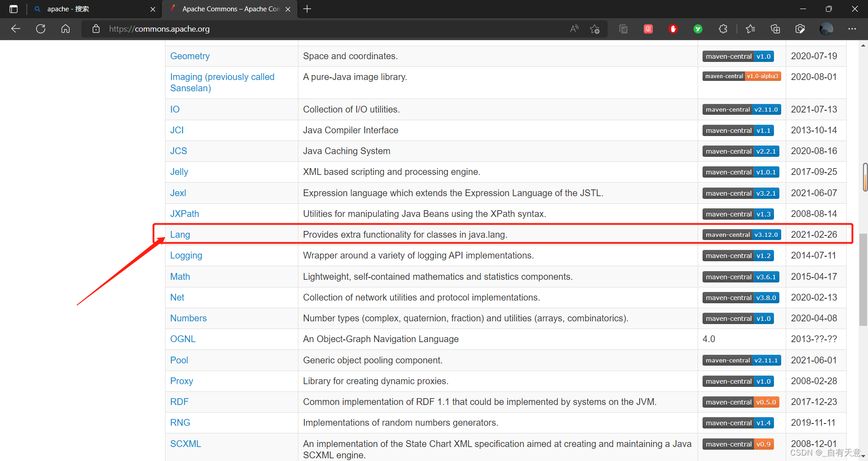Image resolution: width=868 pixels, height=461 pixels.
Task: Click the JCS maven-central v2.2.1 badge
Action: pyautogui.click(x=741, y=151)
